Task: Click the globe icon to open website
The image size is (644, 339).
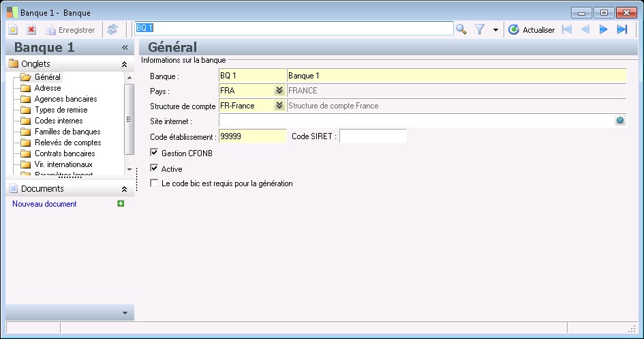Action: [x=620, y=121]
